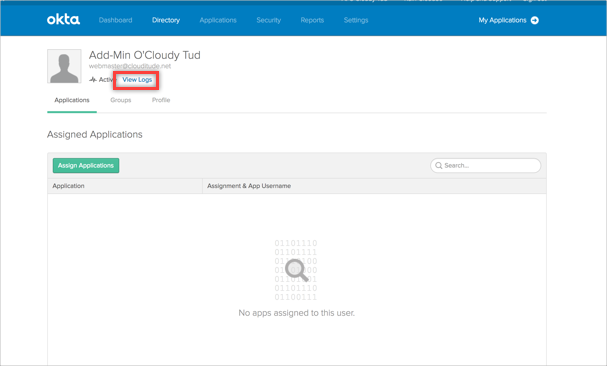Open the Dashboard menu
Screen dimensions: 607x366
click(115, 20)
